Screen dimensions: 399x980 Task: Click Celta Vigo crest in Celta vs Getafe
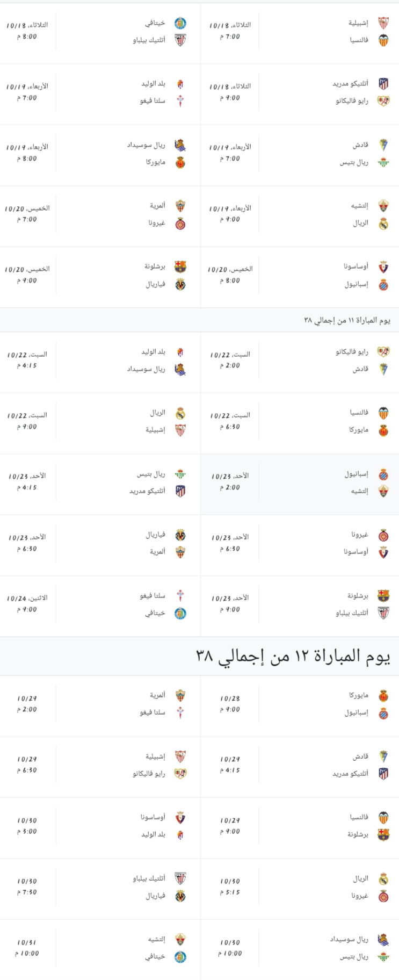pyautogui.click(x=180, y=596)
